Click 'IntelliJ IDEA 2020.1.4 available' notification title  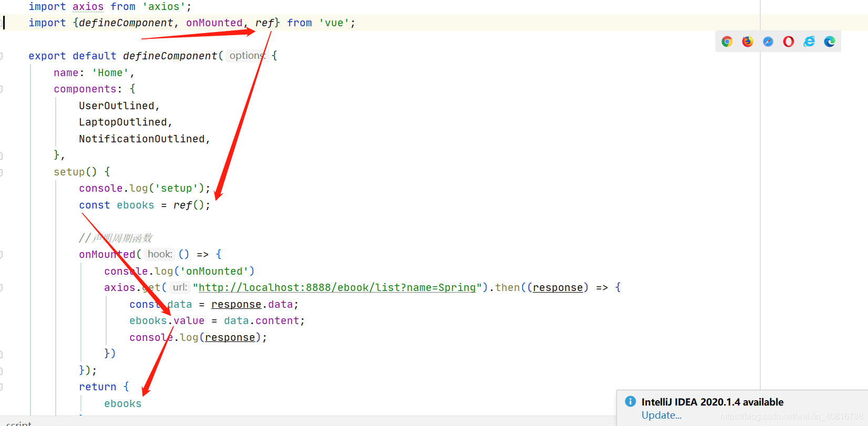(712, 402)
